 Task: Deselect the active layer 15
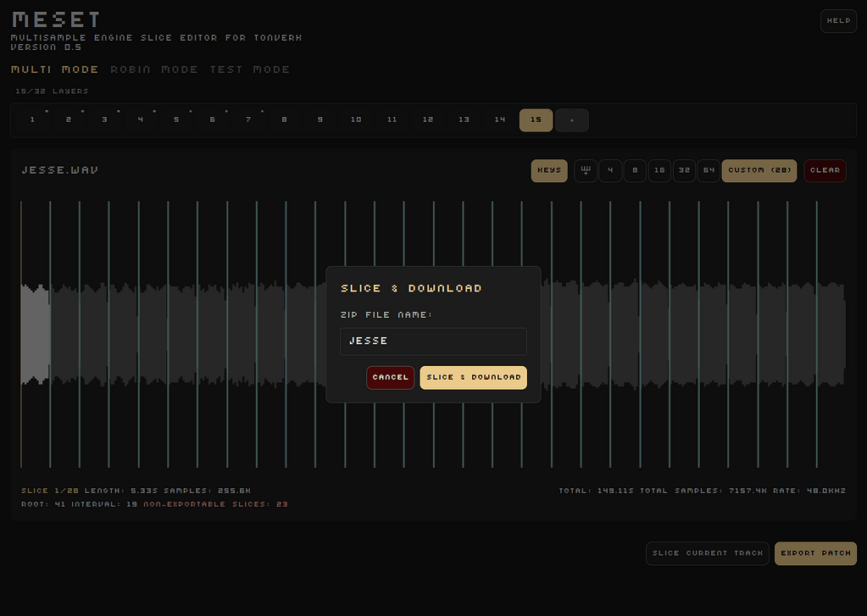pos(535,119)
